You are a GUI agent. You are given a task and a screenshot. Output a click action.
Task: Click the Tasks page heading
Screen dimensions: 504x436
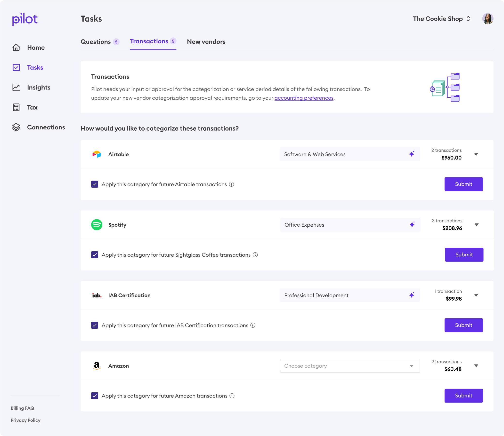tap(91, 19)
